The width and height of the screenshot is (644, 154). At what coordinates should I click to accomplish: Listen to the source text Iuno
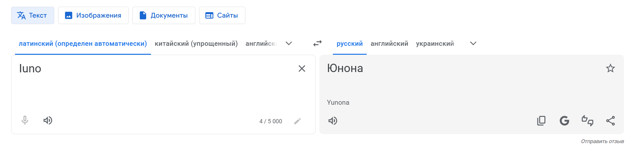pos(48,120)
